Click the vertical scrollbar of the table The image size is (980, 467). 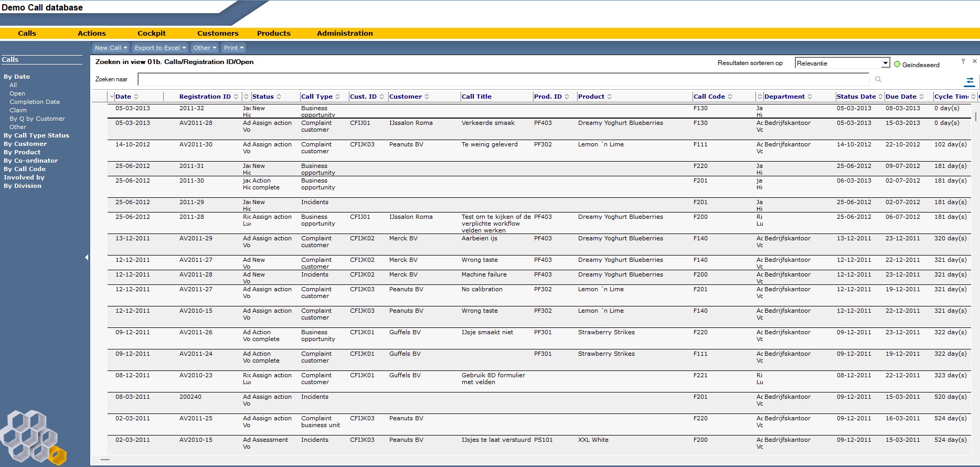[x=976, y=116]
